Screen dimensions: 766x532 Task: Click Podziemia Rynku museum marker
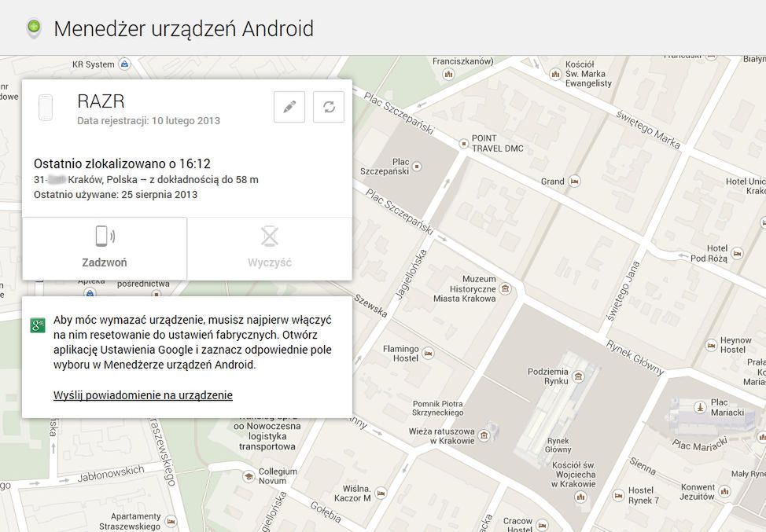point(578,376)
